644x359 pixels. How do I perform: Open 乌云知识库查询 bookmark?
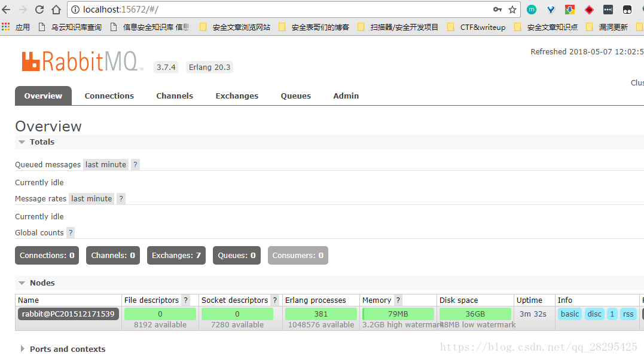pyautogui.click(x=70, y=27)
